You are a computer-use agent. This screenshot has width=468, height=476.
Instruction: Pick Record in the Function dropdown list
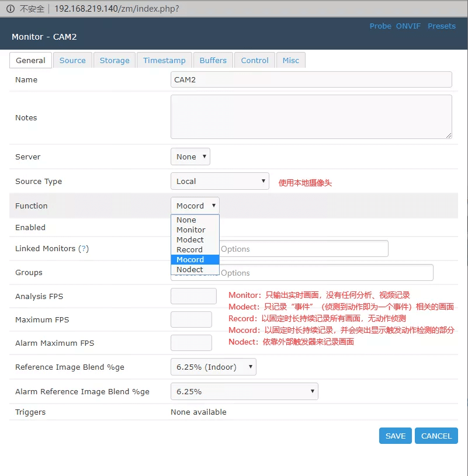tap(189, 249)
